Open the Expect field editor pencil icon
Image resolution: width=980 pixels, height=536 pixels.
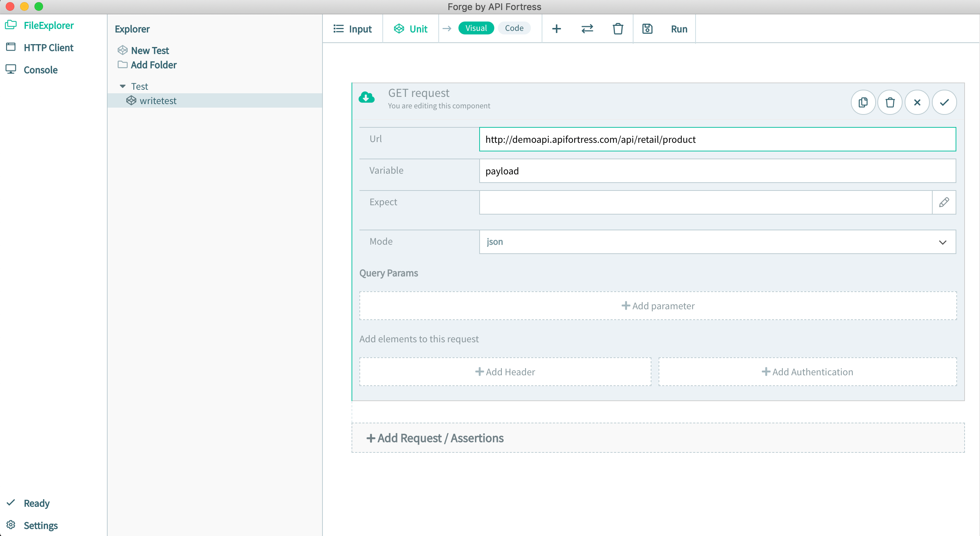(944, 202)
